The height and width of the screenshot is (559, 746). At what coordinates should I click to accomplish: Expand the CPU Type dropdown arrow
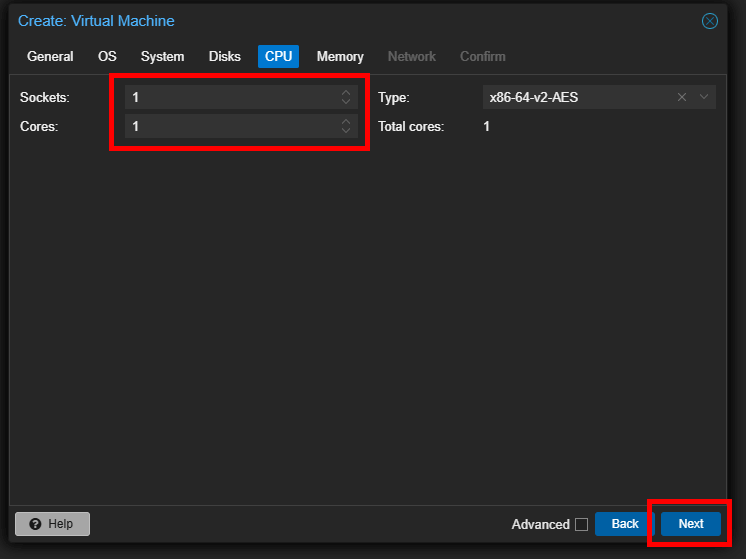point(704,97)
